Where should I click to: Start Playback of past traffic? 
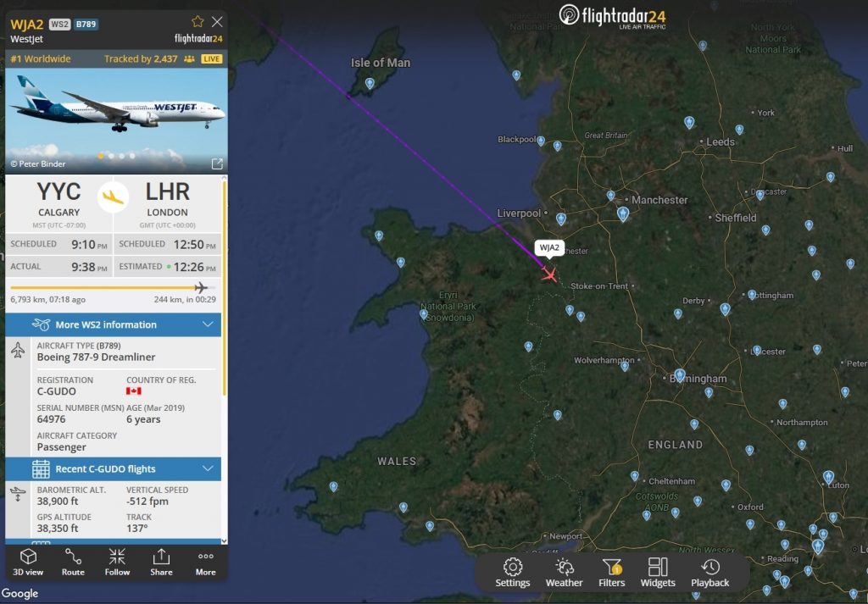pos(710,573)
